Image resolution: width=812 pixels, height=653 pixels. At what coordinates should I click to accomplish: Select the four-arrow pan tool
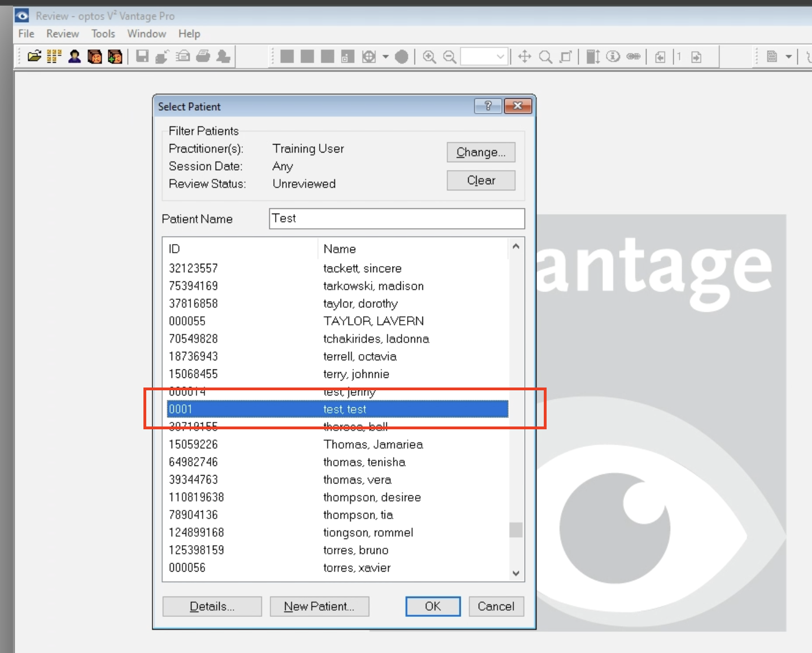pyautogui.click(x=525, y=56)
